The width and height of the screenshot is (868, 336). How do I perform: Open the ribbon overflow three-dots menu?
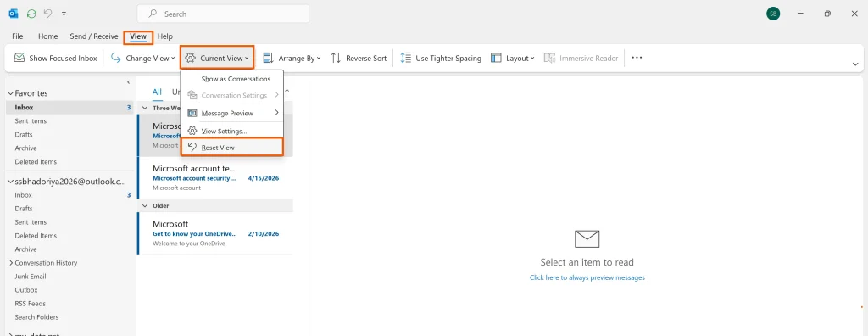pyautogui.click(x=637, y=58)
